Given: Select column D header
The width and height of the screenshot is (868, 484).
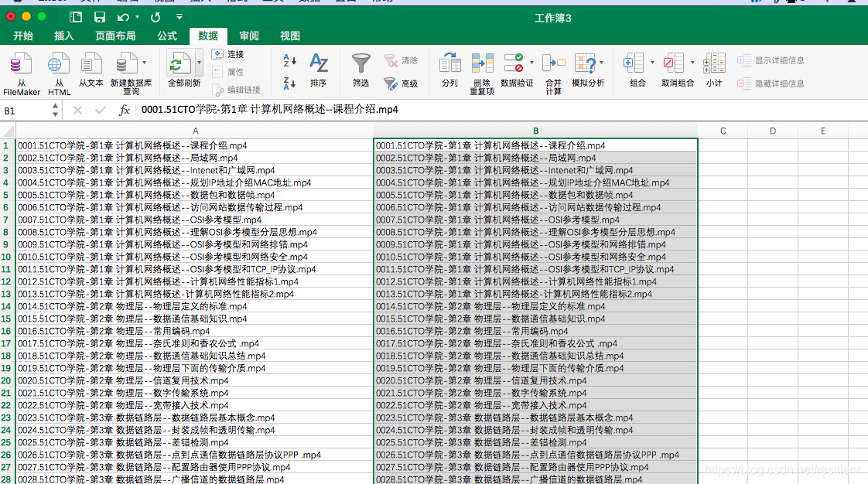Looking at the screenshot, I should coord(772,131).
